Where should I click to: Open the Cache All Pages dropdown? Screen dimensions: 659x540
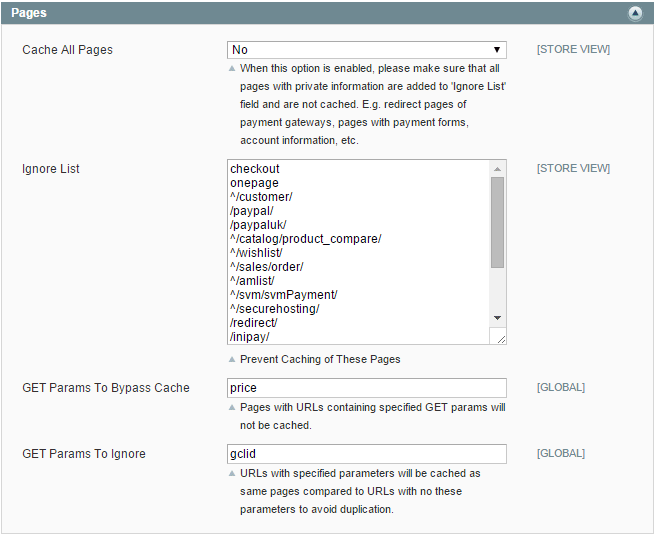(366, 50)
